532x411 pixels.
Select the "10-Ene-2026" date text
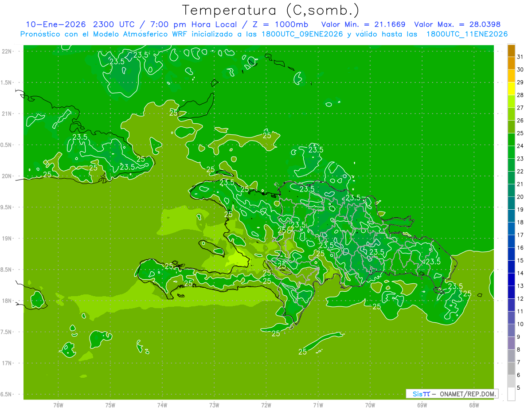(x=55, y=24)
